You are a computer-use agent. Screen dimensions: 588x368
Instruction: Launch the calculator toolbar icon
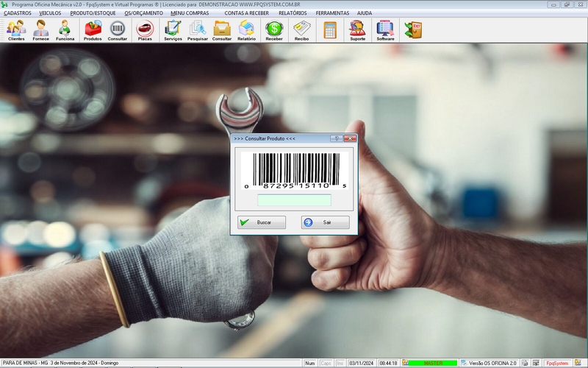tap(329, 30)
